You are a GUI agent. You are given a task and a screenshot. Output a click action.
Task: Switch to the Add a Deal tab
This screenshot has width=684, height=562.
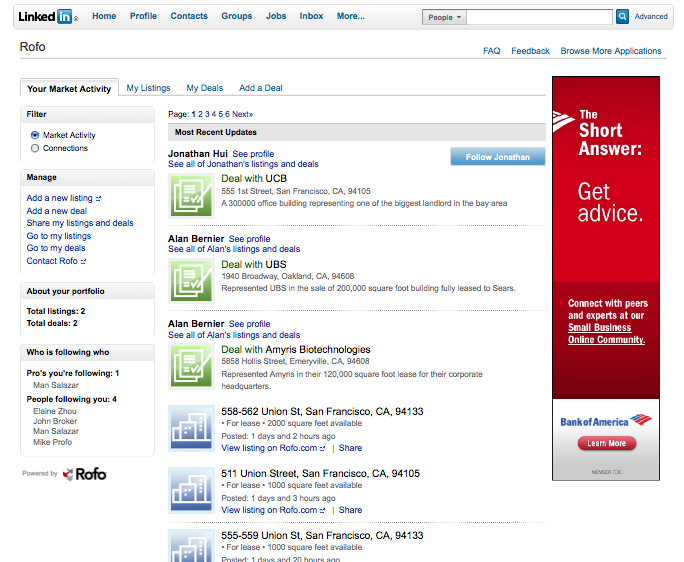(x=260, y=88)
